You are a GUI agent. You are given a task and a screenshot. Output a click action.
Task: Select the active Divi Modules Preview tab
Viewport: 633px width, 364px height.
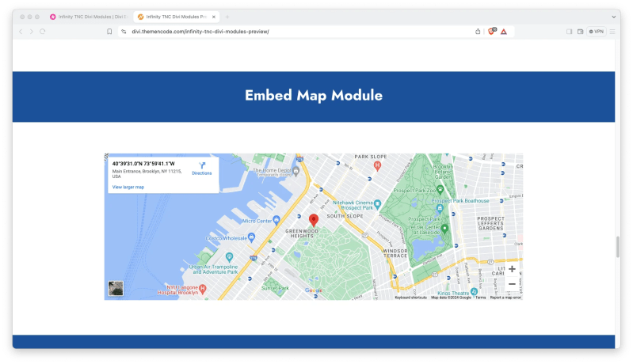(176, 17)
